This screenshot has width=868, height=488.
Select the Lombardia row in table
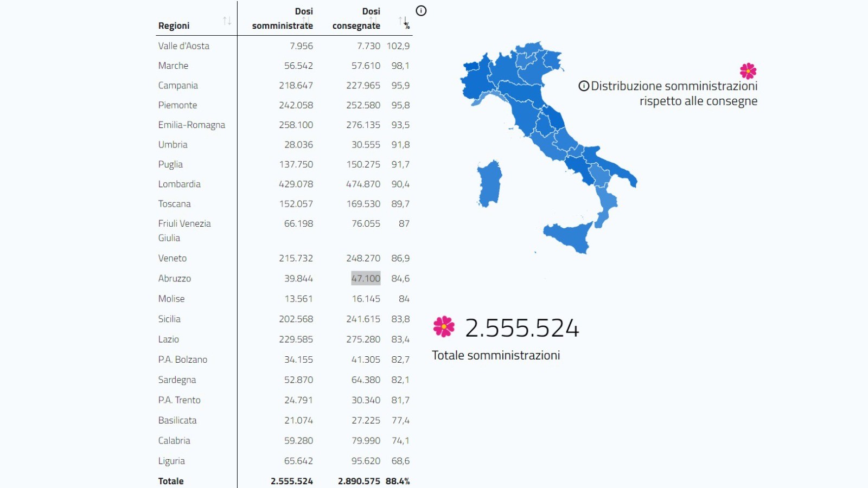(284, 184)
